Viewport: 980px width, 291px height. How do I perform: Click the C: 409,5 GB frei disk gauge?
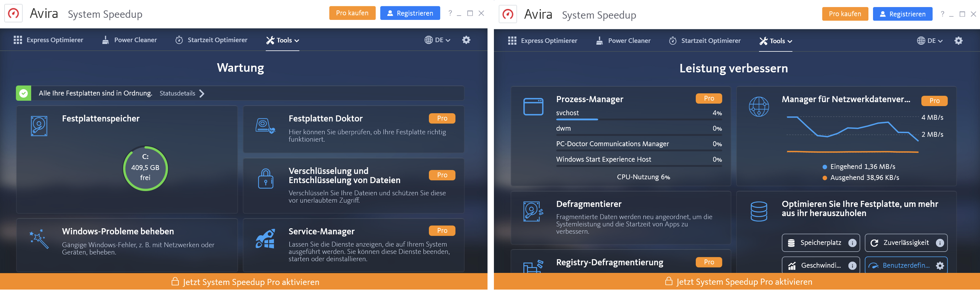coord(145,168)
